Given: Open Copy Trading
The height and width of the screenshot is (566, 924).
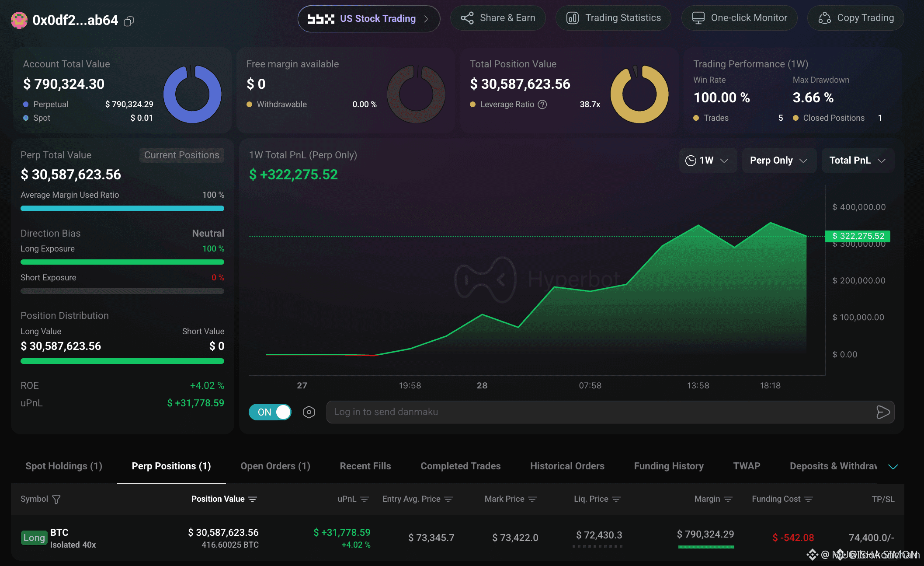Looking at the screenshot, I should (855, 18).
